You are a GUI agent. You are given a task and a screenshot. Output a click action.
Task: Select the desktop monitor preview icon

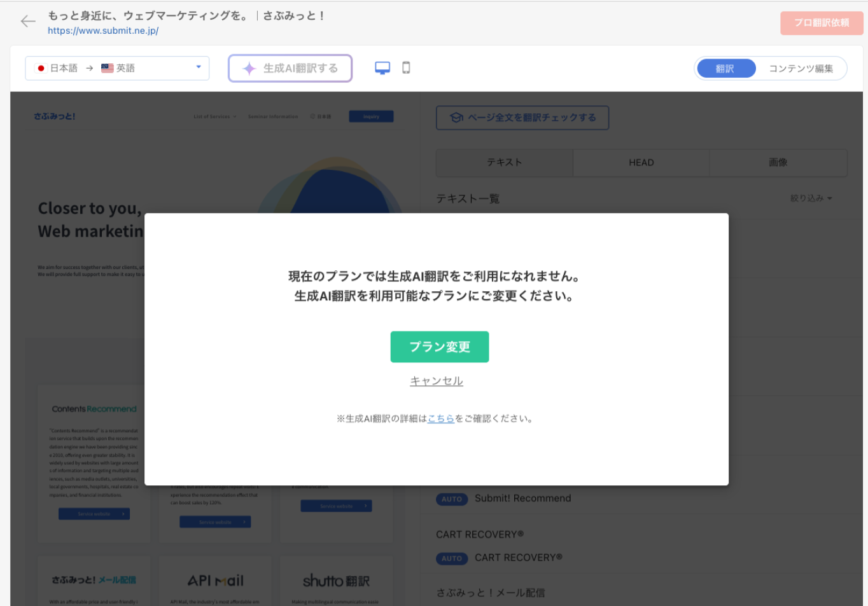click(382, 68)
